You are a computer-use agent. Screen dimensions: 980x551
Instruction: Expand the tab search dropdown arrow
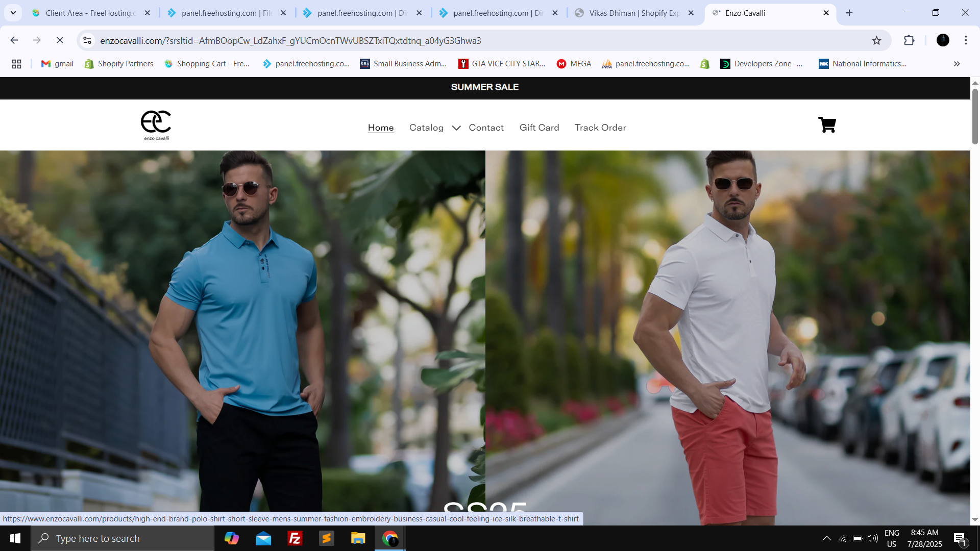(13, 13)
